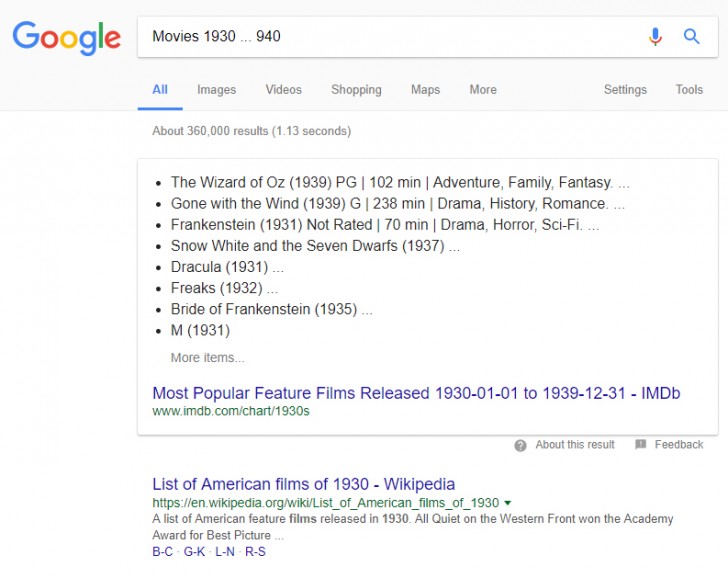This screenshot has height=578, width=728.
Task: Open the IMDb Most Popular Feature Films link
Action: pyautogui.click(x=416, y=393)
